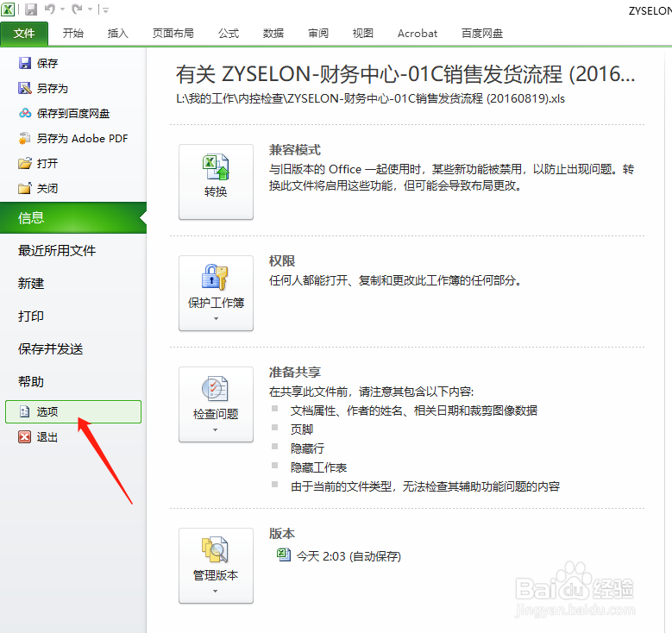
Task: Switch to the 数据 ribbon tab
Action: click(x=273, y=34)
